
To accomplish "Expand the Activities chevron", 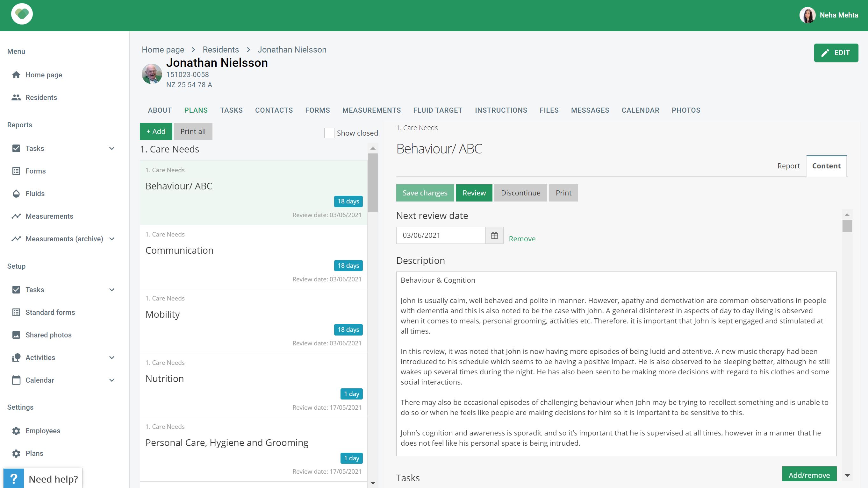I will (x=112, y=358).
